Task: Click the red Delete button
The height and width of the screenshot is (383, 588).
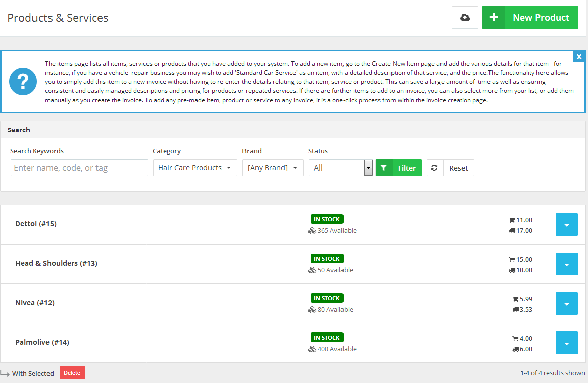Action: pos(72,373)
